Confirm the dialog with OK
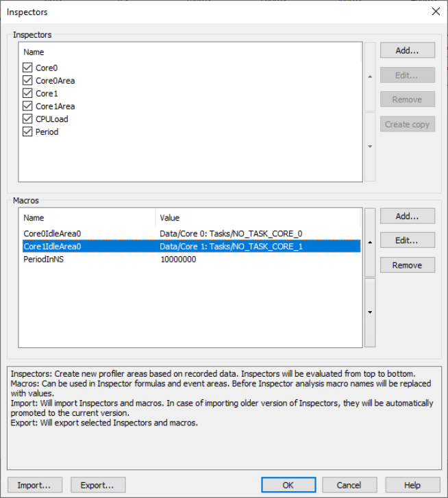 (x=288, y=485)
